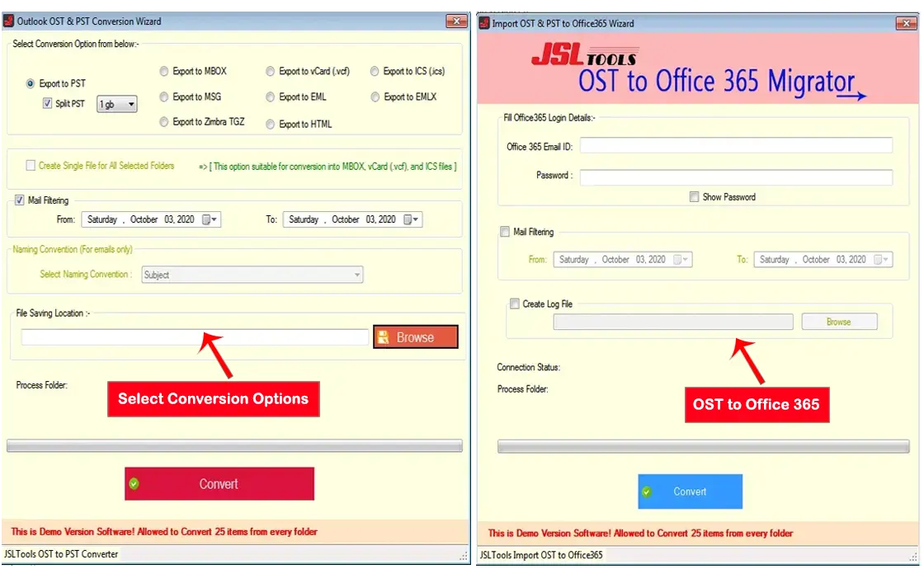Click the app icon in Import wizard title bar
This screenshot has width=924, height=588.
pos(484,23)
